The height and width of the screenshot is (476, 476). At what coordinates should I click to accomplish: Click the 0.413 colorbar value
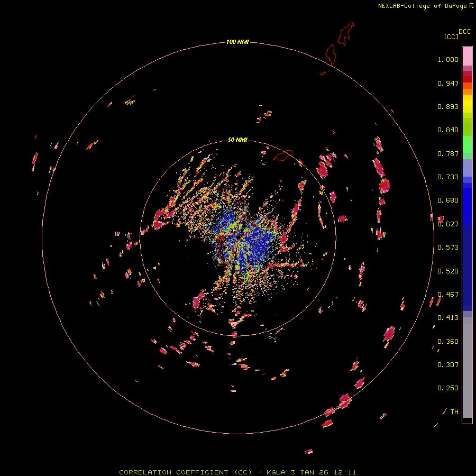click(x=448, y=318)
